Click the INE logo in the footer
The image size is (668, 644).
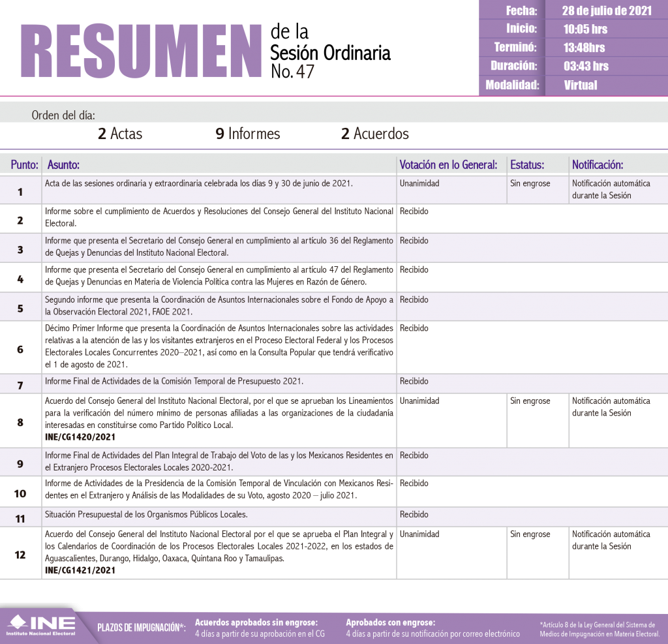click(x=41, y=626)
